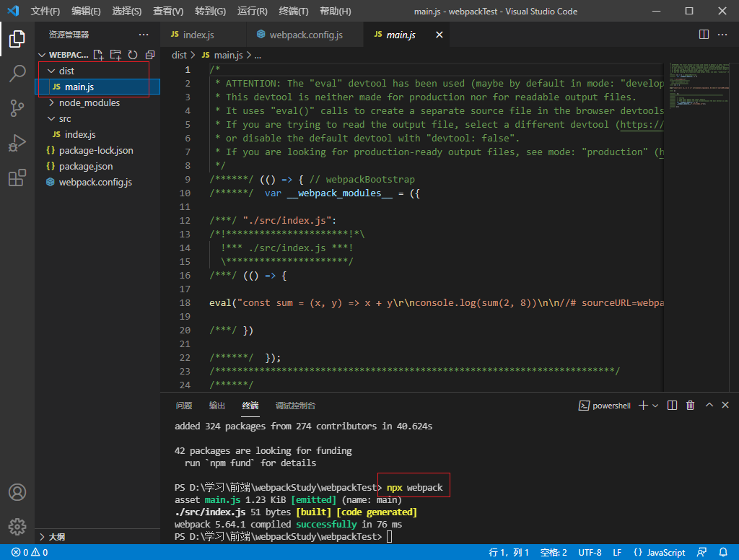The height and width of the screenshot is (560, 739).
Task: Open explorer panel more actions menu
Action: click(144, 35)
